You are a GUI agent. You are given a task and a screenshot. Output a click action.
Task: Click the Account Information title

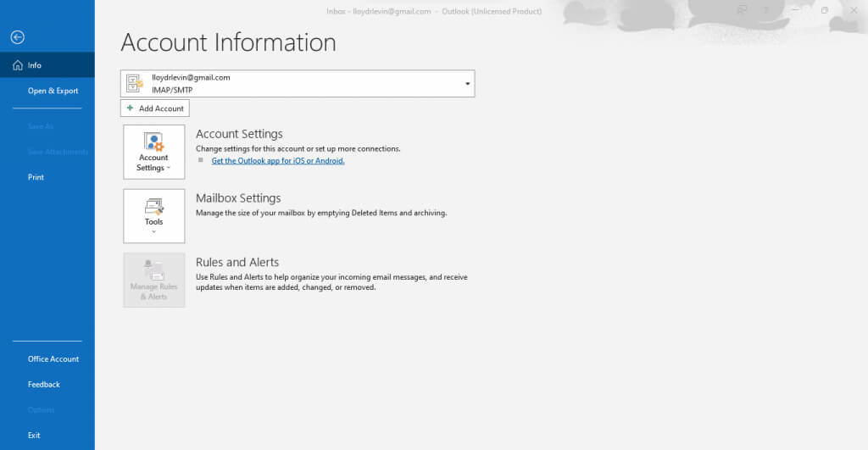point(228,42)
